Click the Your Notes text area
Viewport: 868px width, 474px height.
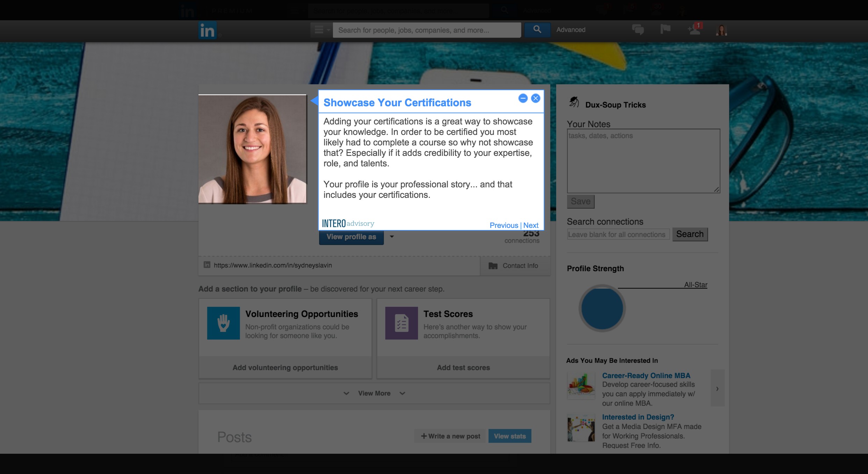(x=643, y=161)
